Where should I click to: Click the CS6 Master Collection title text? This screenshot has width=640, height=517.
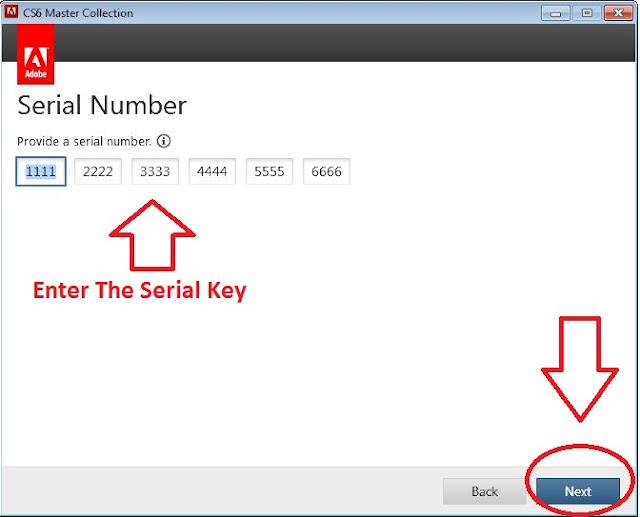(x=78, y=13)
